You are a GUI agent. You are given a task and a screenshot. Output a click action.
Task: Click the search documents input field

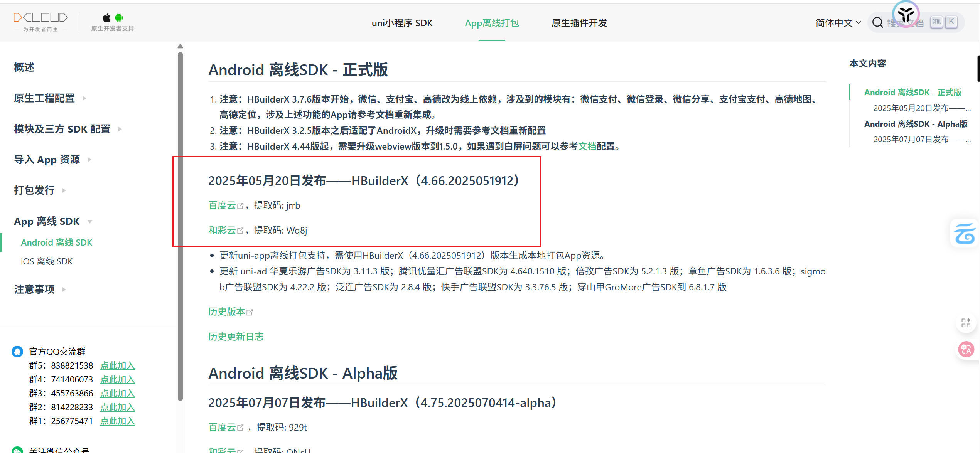tap(916, 23)
